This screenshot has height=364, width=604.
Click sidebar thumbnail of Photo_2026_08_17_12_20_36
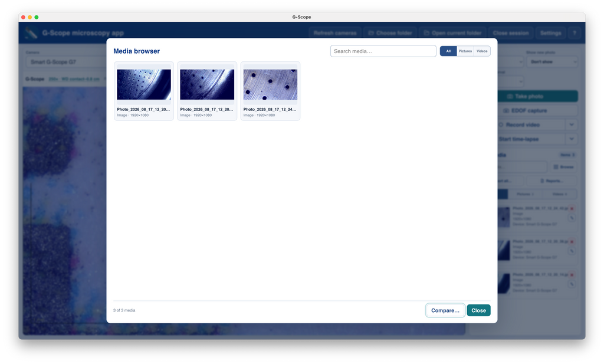[x=504, y=250]
